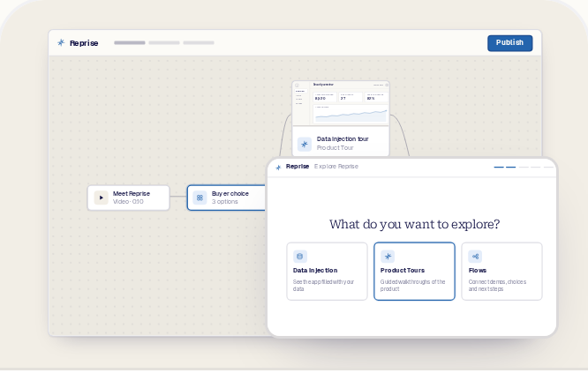Viewport: 588px width, 373px height.
Task: Select the first header tab placeholder bar
Action: pos(130,42)
